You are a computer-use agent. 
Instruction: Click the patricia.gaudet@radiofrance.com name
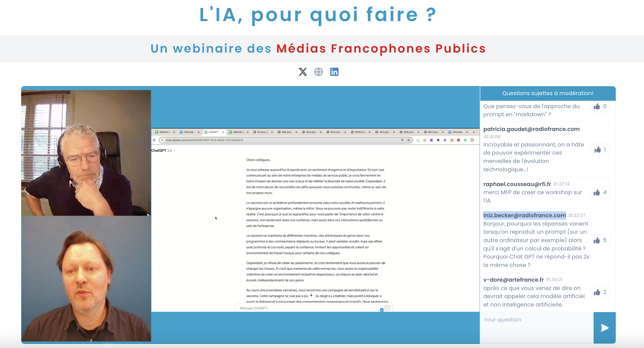click(531, 129)
